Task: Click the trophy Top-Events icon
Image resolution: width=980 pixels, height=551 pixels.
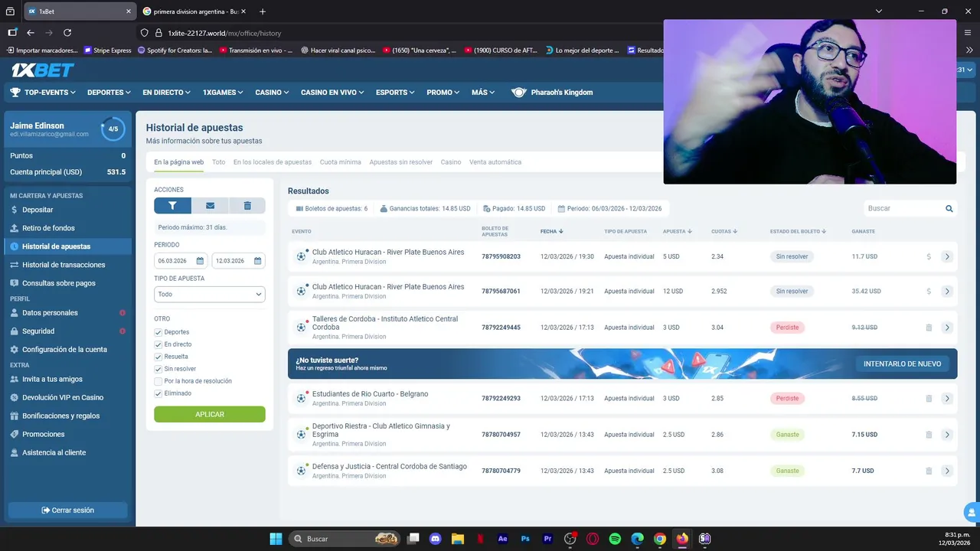Action: click(15, 93)
